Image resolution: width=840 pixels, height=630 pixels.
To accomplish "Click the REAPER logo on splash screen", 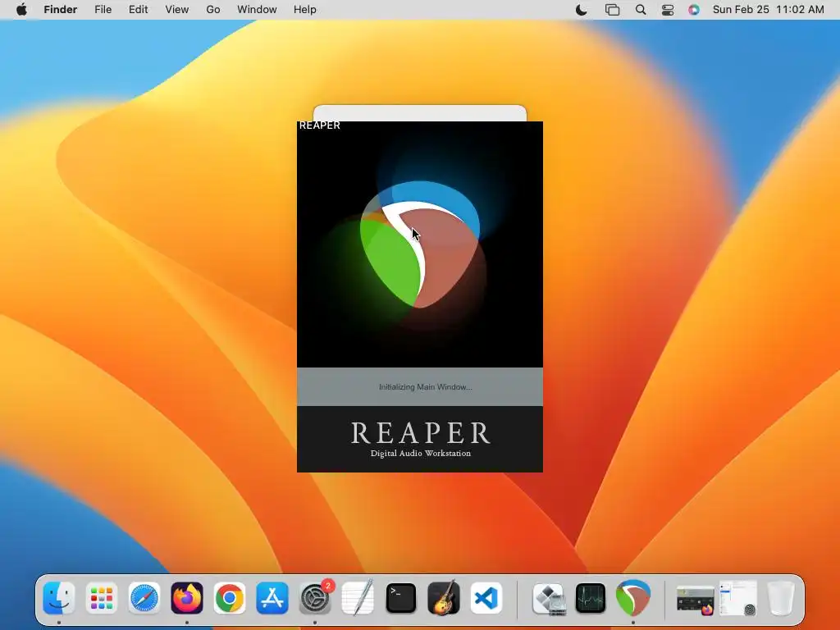I will pos(420,244).
